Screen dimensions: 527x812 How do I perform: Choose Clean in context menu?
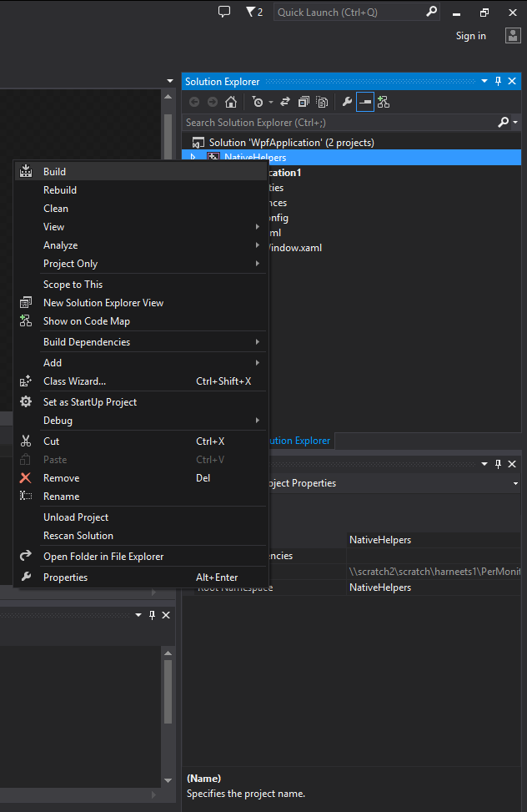tap(140, 208)
